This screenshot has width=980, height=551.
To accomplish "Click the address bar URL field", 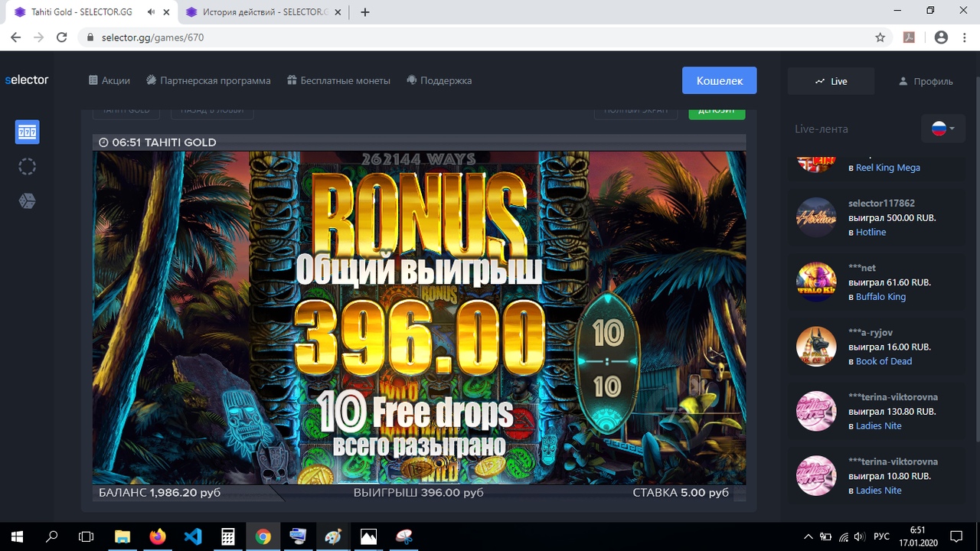I will coord(459,37).
